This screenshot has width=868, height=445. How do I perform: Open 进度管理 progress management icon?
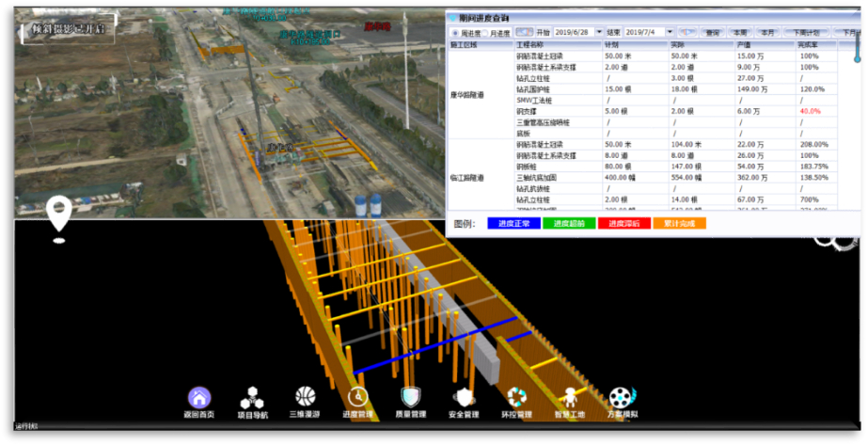pos(357,398)
